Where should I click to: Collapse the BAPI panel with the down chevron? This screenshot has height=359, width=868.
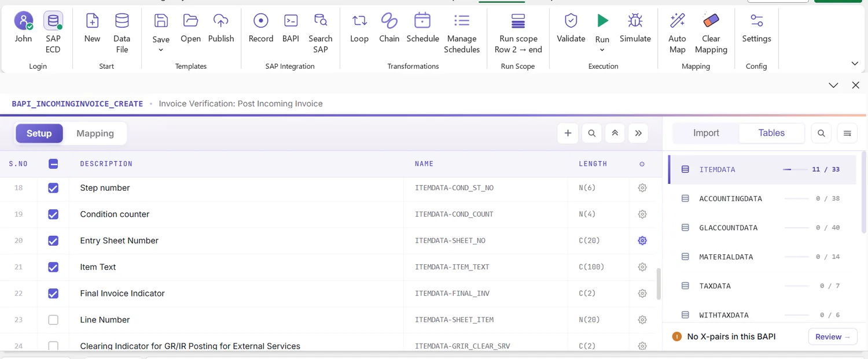pos(833,85)
